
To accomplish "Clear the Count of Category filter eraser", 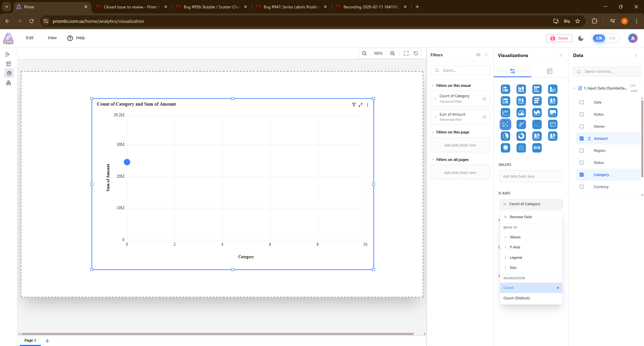I will tap(484, 99).
